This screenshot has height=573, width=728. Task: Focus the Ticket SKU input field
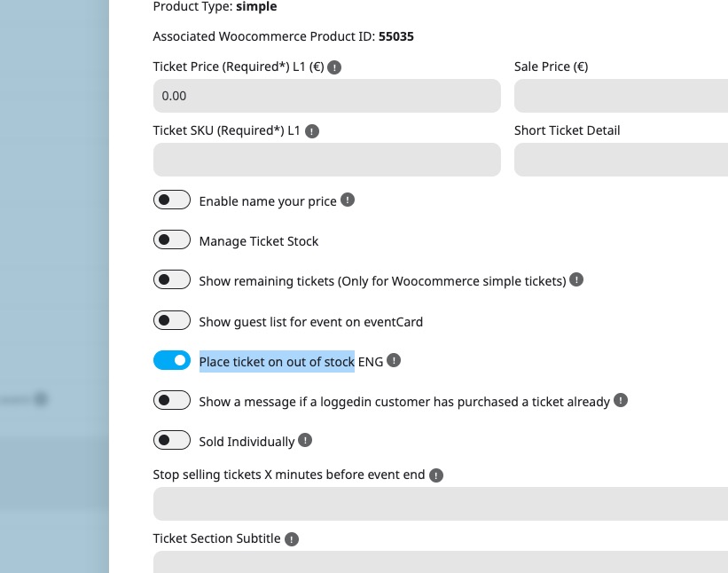(x=327, y=160)
